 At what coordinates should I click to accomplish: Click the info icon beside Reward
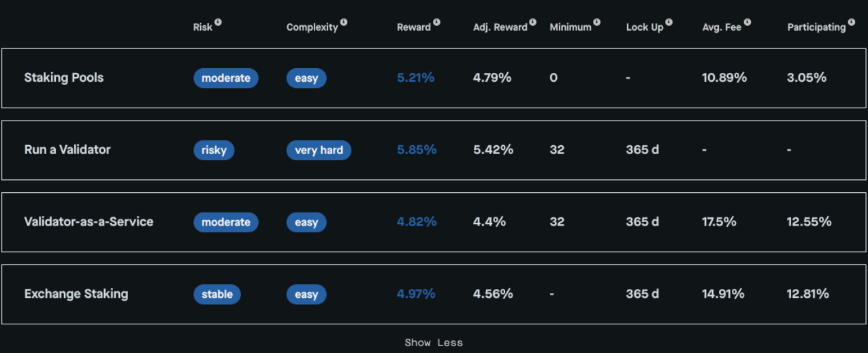coord(436,23)
